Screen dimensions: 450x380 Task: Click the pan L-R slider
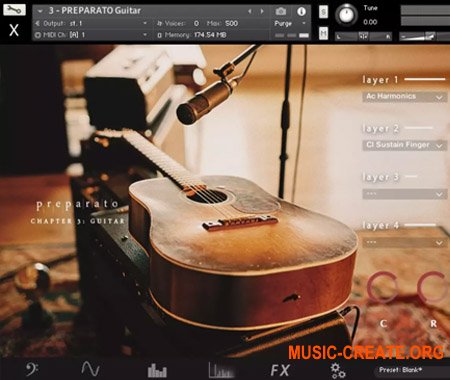(x=363, y=36)
